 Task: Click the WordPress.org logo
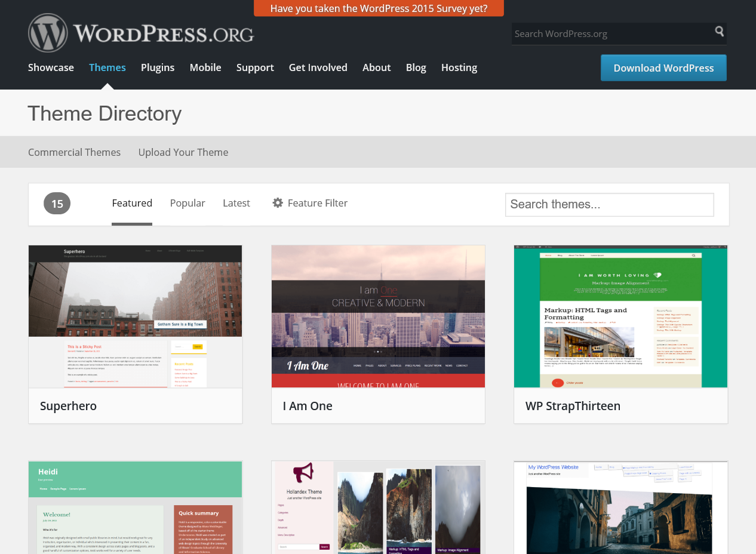[141, 33]
